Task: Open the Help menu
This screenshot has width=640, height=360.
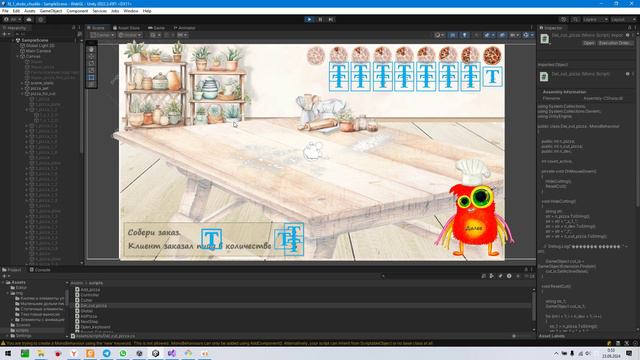Action: click(x=147, y=11)
